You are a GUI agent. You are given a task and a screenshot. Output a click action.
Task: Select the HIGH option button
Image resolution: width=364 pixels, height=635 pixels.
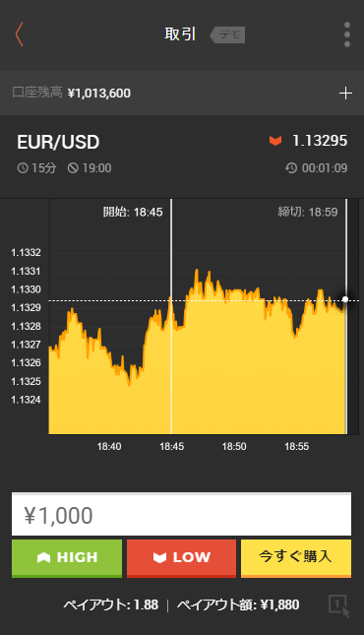click(x=67, y=558)
